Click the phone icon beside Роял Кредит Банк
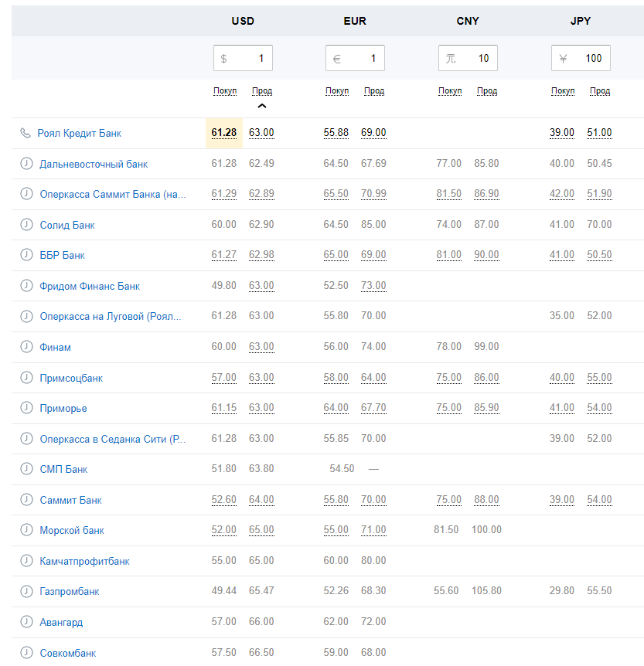 point(26,133)
